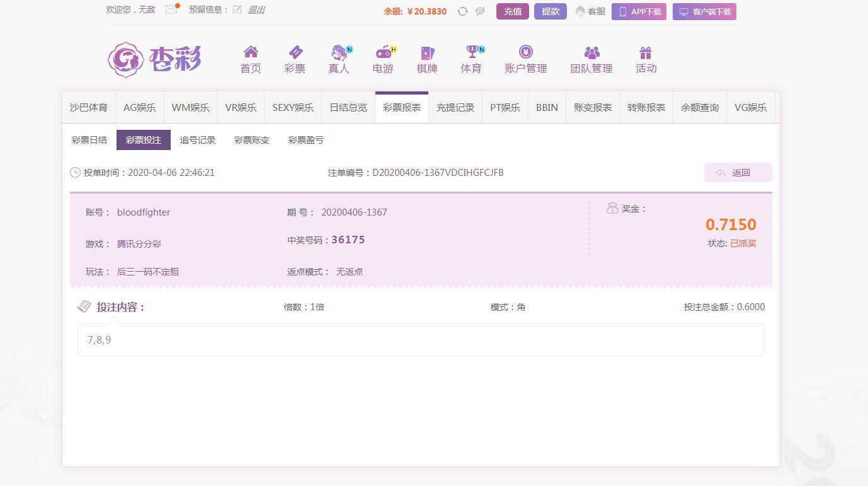
Task: Switch to VR娱乐 tab
Action: [241, 108]
